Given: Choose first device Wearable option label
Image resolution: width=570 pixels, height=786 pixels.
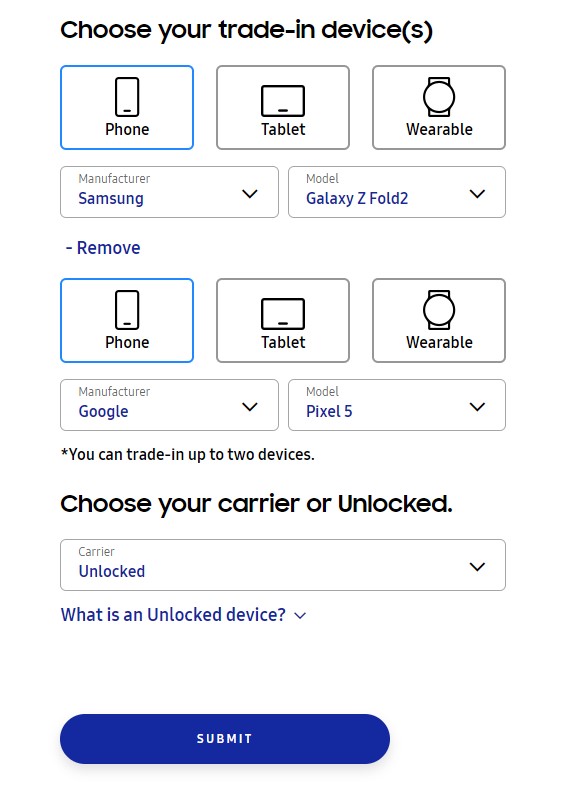Looking at the screenshot, I should 439,129.
